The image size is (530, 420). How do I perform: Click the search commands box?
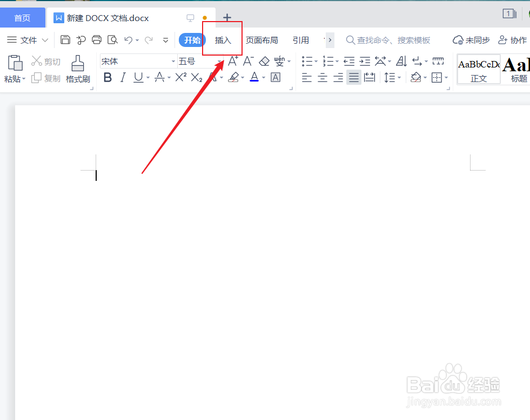[x=388, y=40]
